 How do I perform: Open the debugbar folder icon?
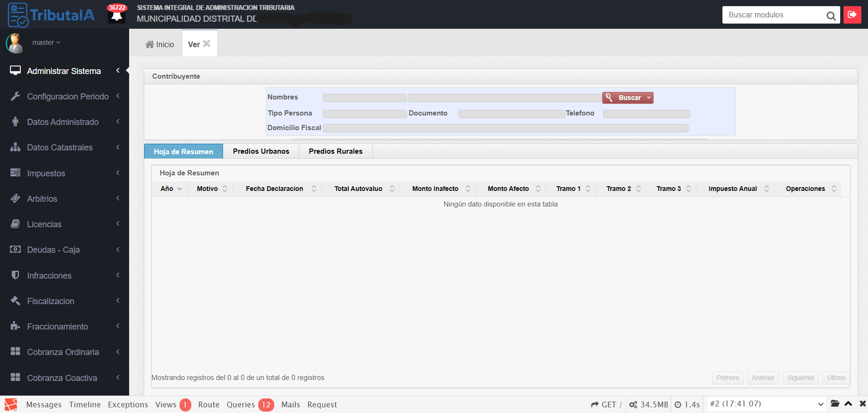pyautogui.click(x=835, y=404)
